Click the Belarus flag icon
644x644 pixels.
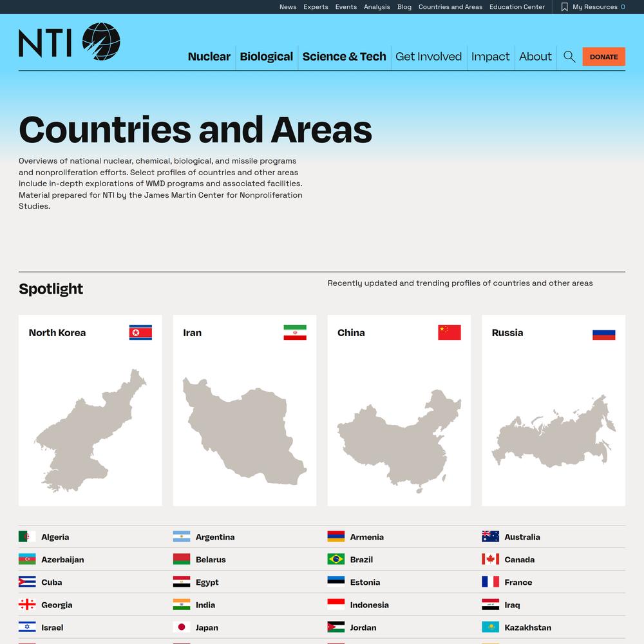[182, 559]
